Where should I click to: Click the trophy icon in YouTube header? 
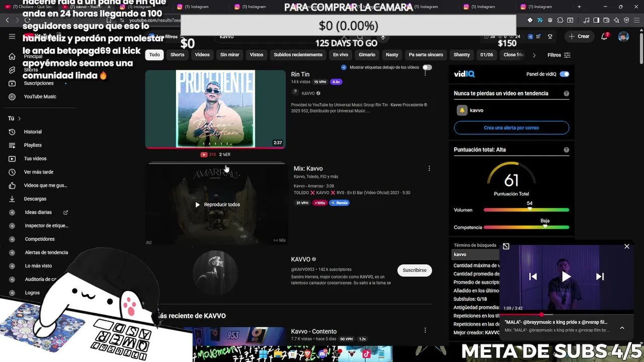point(550,37)
